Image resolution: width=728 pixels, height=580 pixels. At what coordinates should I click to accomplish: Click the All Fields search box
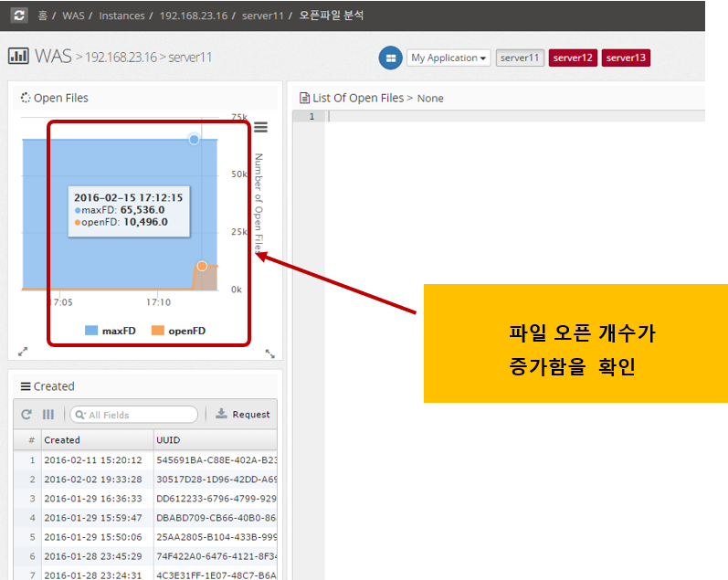click(x=134, y=415)
